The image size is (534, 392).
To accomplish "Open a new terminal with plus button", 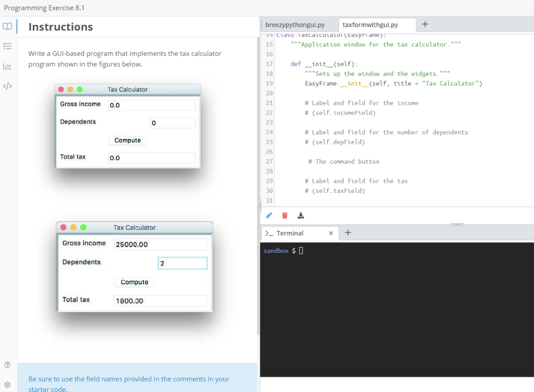I will (x=348, y=233).
